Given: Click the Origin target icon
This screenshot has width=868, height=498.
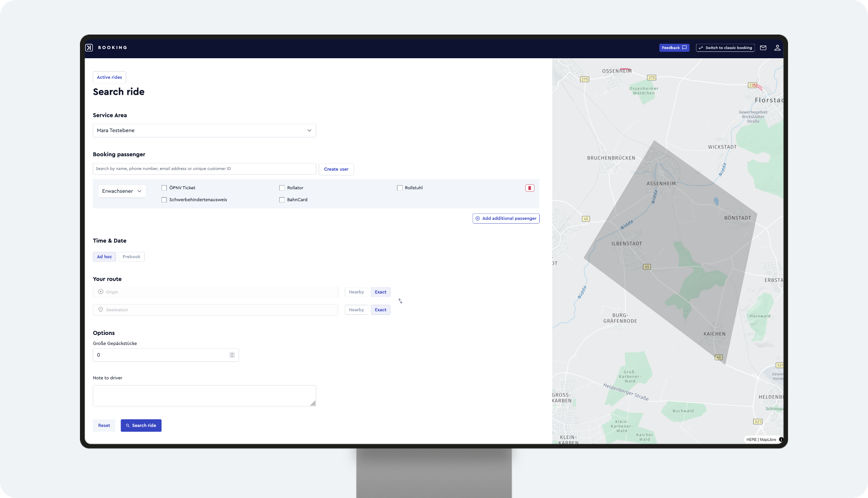Looking at the screenshot, I should point(101,292).
